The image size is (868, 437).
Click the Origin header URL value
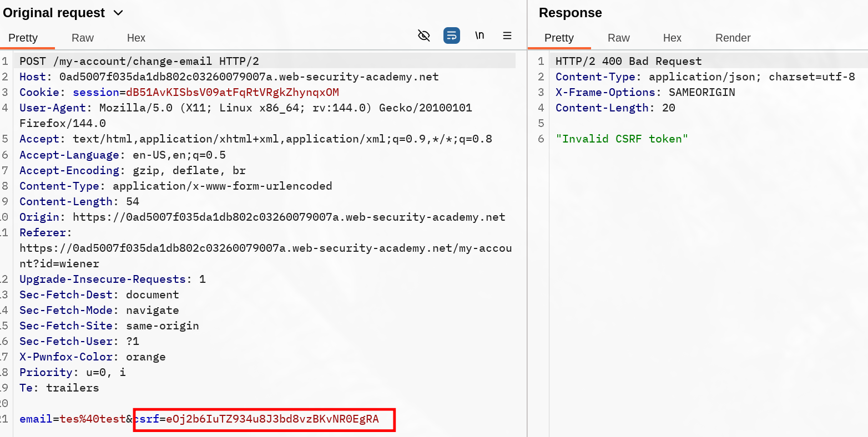289,217
